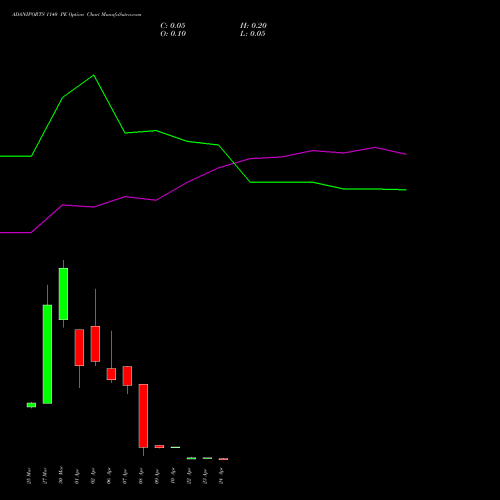Click the purple indicator line right end

click(x=406, y=154)
